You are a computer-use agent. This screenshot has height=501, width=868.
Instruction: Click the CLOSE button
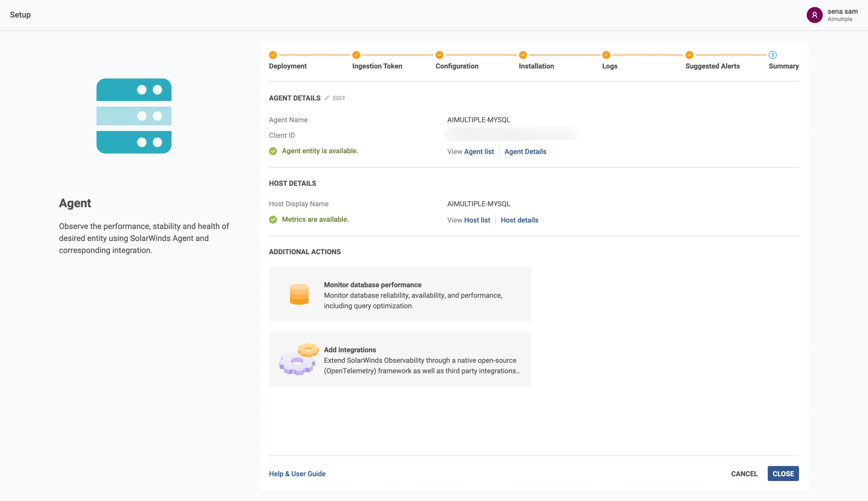[783, 474]
